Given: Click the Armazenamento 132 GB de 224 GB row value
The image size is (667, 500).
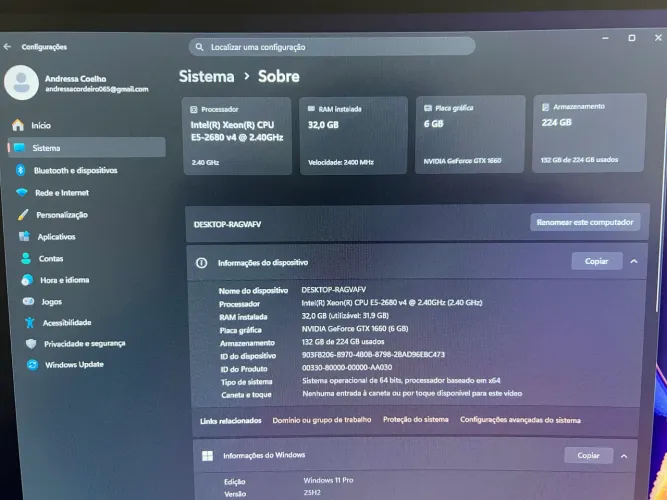Looking at the screenshot, I should point(343,342).
